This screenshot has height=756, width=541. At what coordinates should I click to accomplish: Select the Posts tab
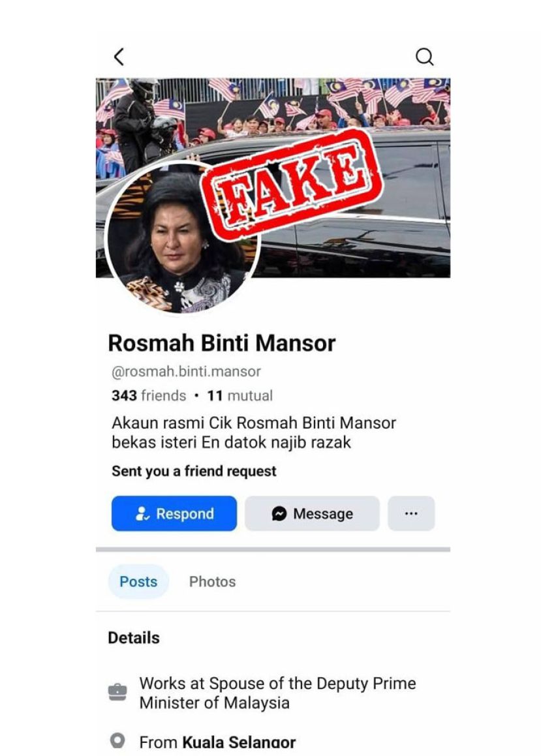point(138,581)
